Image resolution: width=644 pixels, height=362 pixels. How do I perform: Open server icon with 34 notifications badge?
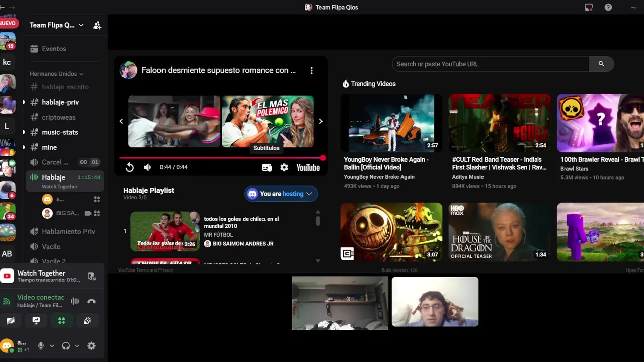coord(7,211)
